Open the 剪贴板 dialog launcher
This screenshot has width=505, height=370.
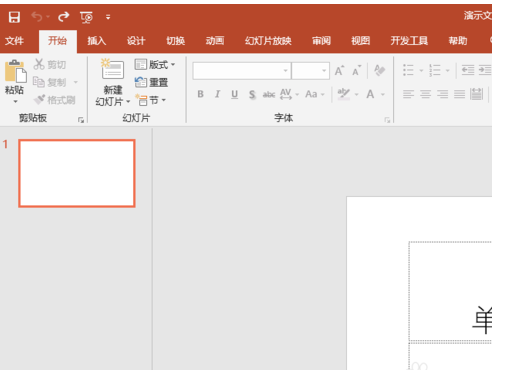(81, 120)
